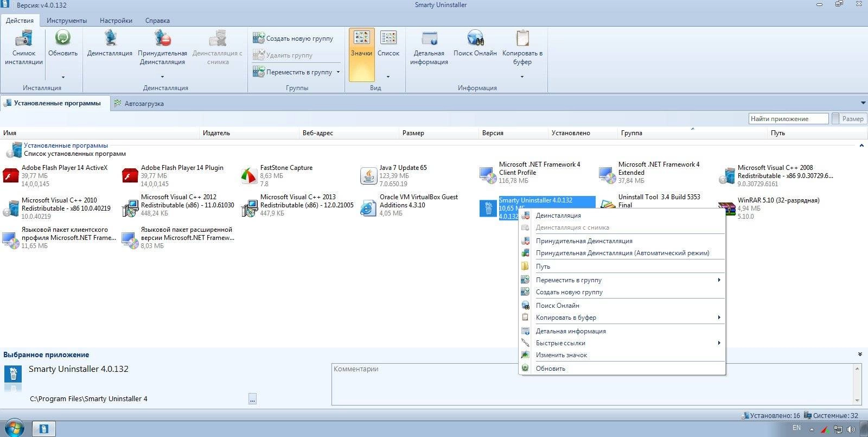Select Microsoft Visual C++ 2010 Redistributable icon
The height and width of the screenshot is (437, 868).
click(11, 208)
